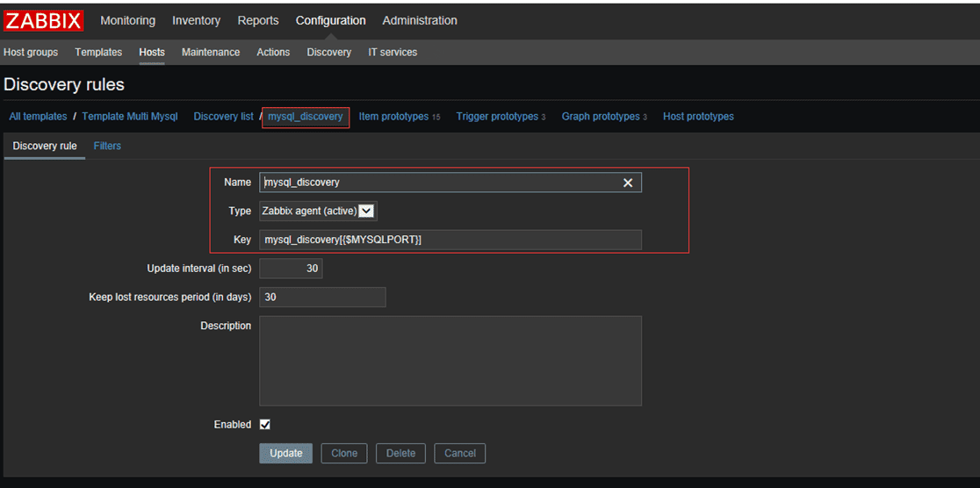The height and width of the screenshot is (488, 980).
Task: Open the Inventory menu
Action: click(196, 20)
